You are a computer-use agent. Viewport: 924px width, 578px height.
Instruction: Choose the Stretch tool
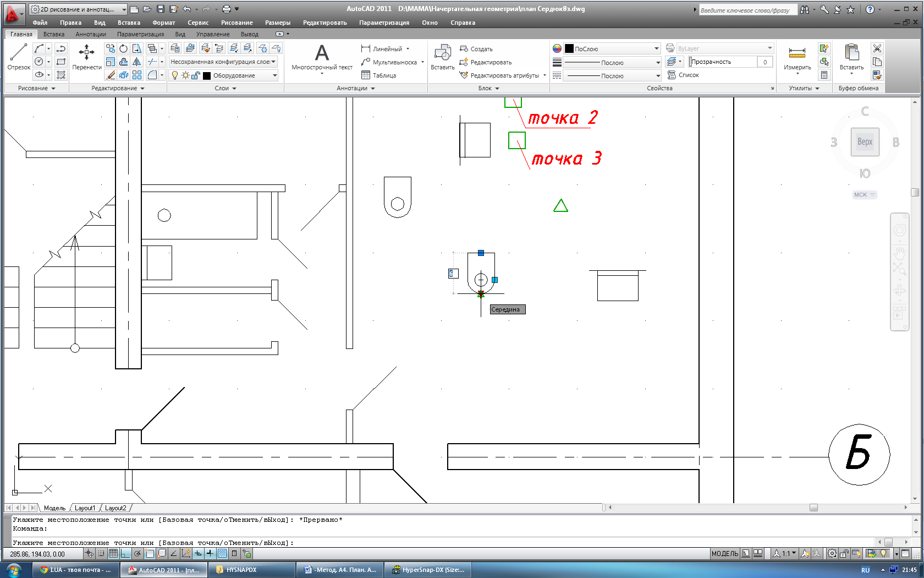pyautogui.click(x=137, y=48)
